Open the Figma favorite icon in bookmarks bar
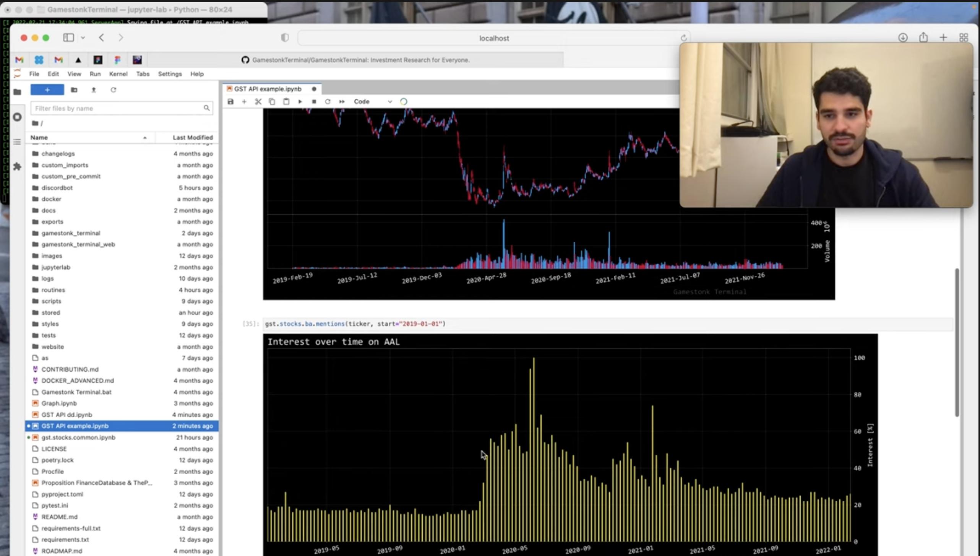The height and width of the screenshot is (556, 980). tap(117, 60)
